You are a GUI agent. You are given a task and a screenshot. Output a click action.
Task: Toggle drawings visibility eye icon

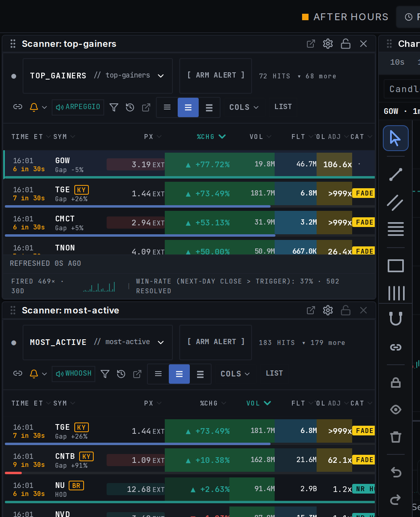pos(396,410)
